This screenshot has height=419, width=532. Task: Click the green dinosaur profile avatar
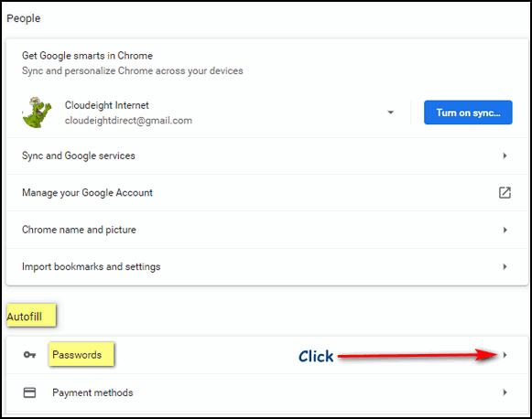37,113
